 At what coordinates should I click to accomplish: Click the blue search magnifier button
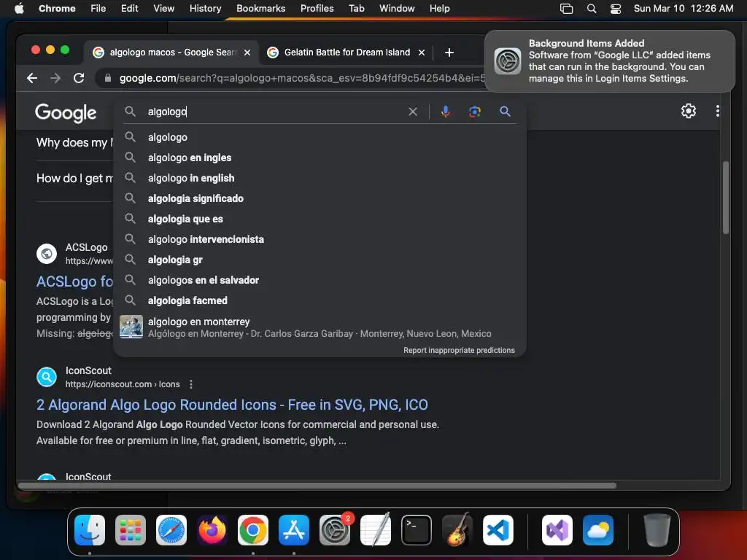pyautogui.click(x=505, y=112)
